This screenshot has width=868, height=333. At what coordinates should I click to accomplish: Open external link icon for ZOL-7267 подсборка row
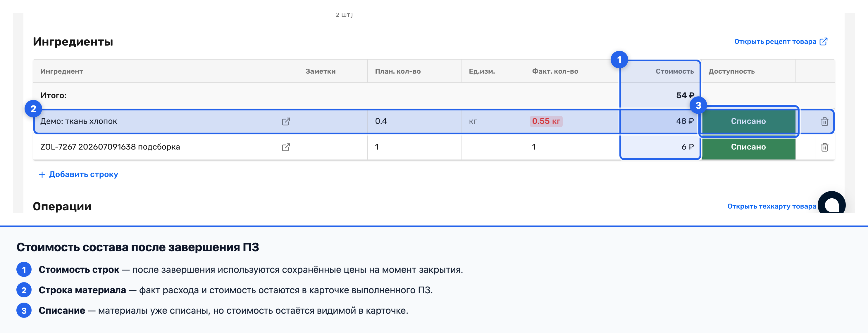(286, 147)
